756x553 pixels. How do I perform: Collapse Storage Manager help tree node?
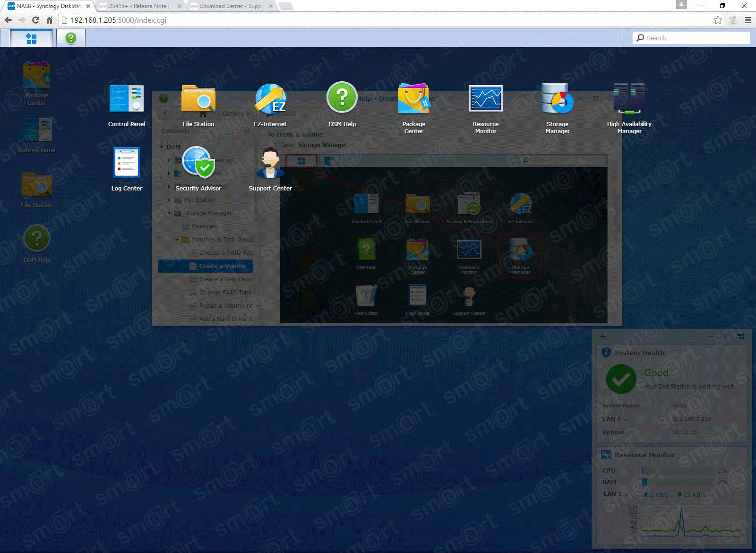(x=169, y=213)
